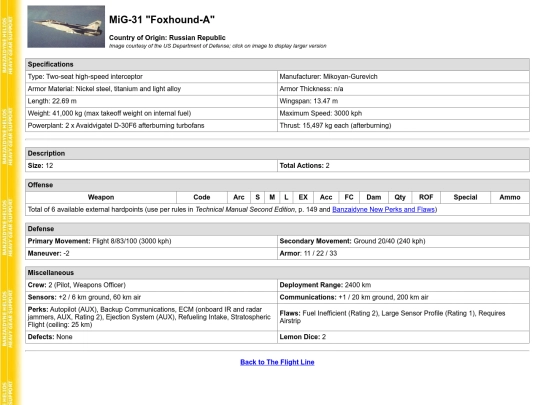Screen dimensions: 540x405
Task: Click the ROF column header
Action: (426, 197)
